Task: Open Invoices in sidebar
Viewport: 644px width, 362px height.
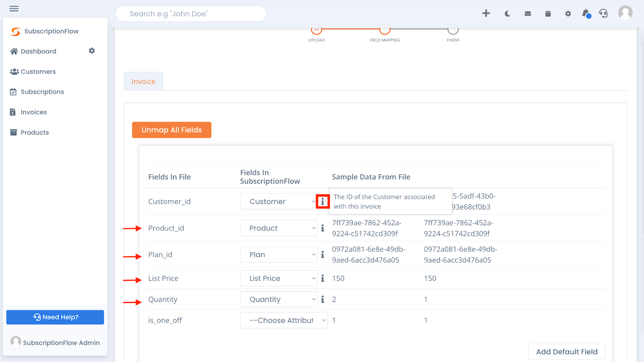Action: pyautogui.click(x=28, y=112)
